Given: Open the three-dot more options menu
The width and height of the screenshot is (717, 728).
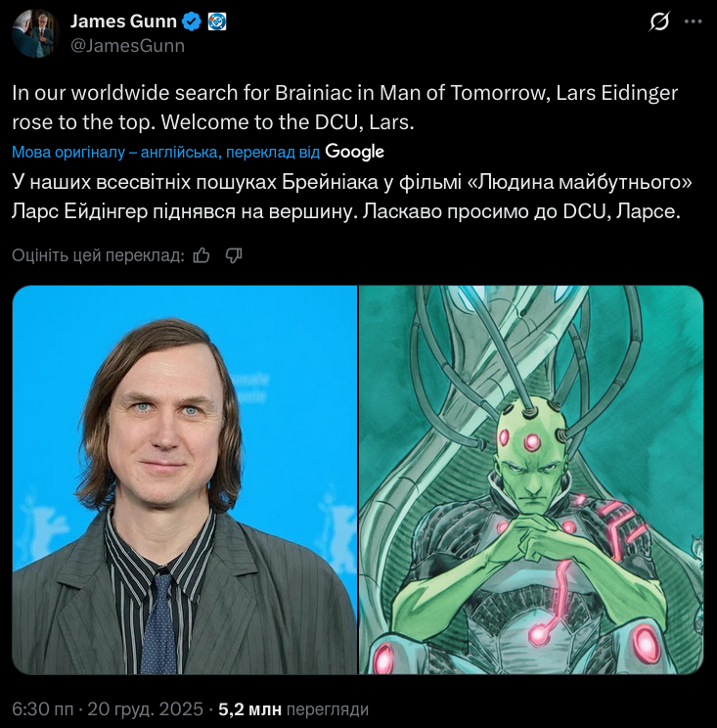Looking at the screenshot, I should point(694,22).
